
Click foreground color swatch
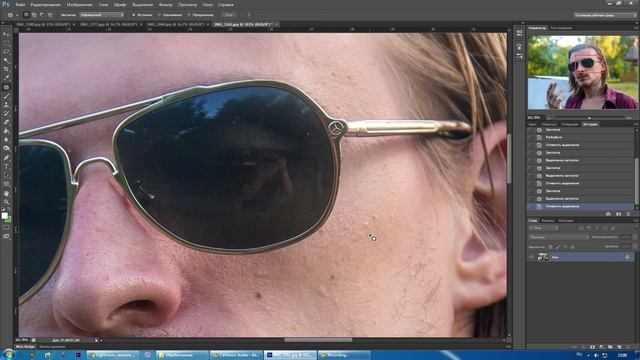(4, 215)
